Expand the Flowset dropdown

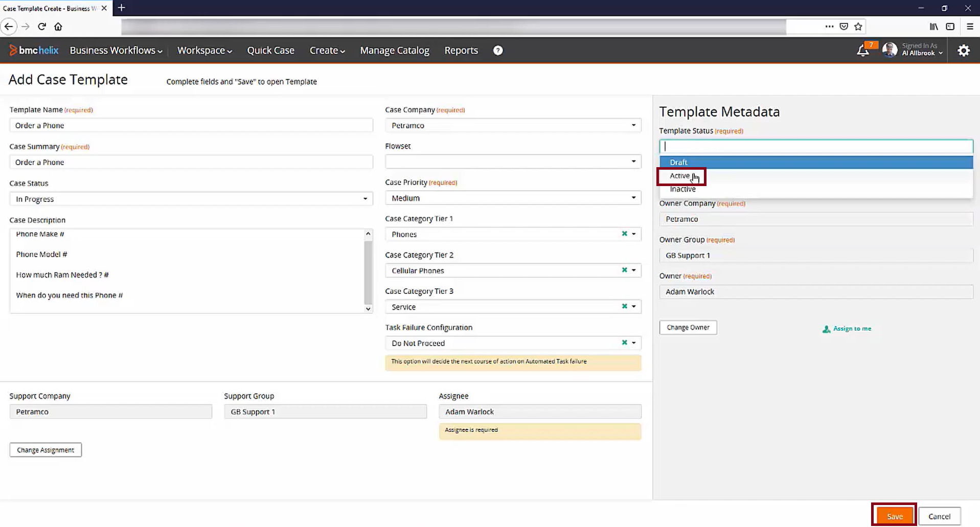633,162
